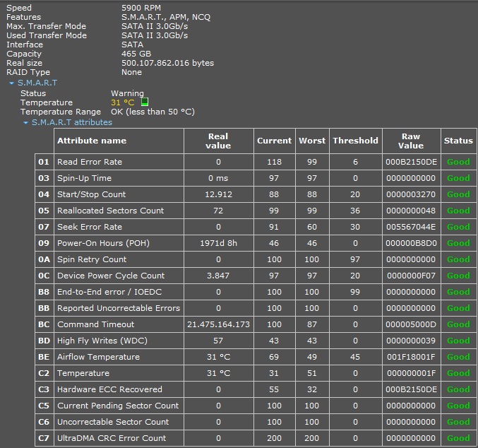
Task: Click Good status for Read Error Rate
Action: click(458, 162)
